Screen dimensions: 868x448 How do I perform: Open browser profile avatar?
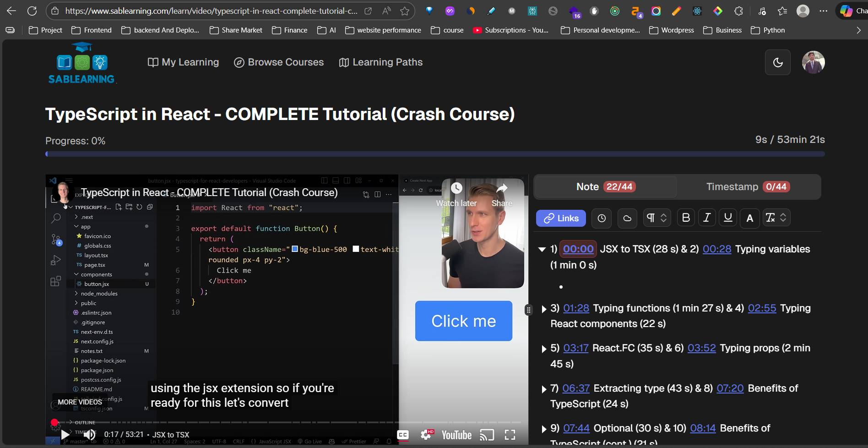click(803, 11)
